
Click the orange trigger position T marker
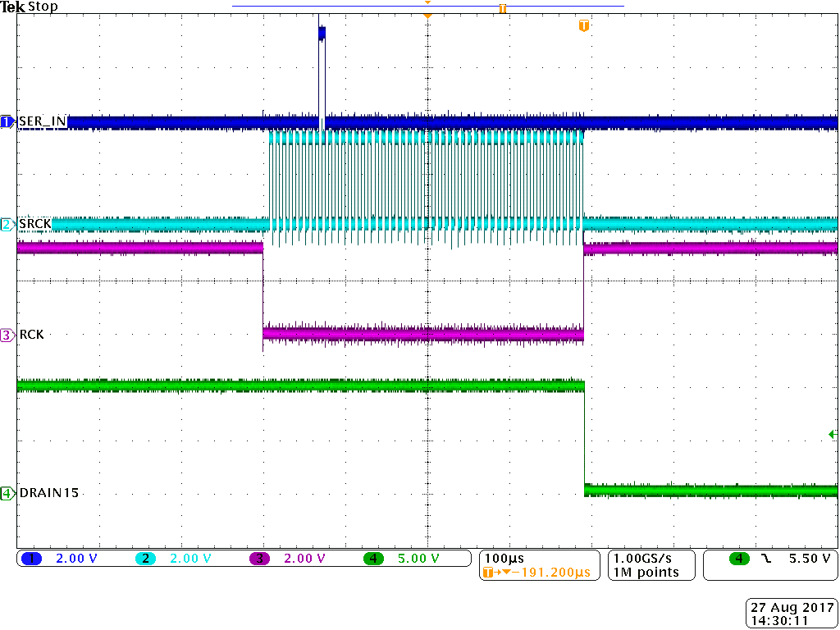coord(583,25)
